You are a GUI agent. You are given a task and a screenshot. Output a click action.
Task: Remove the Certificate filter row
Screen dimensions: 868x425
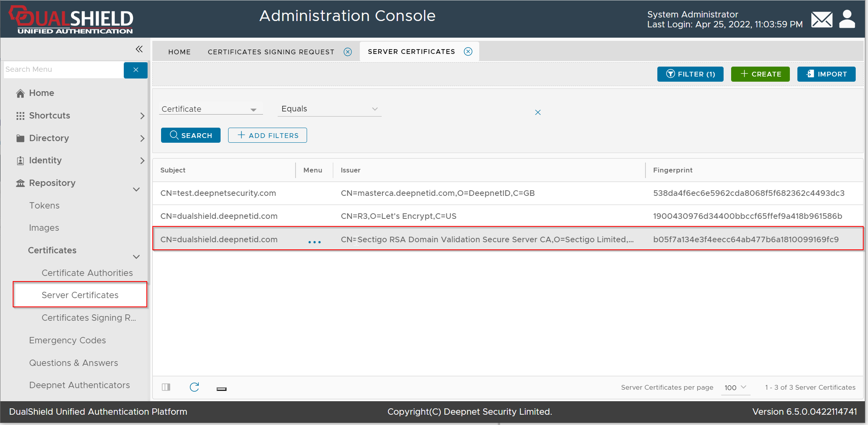click(x=538, y=113)
